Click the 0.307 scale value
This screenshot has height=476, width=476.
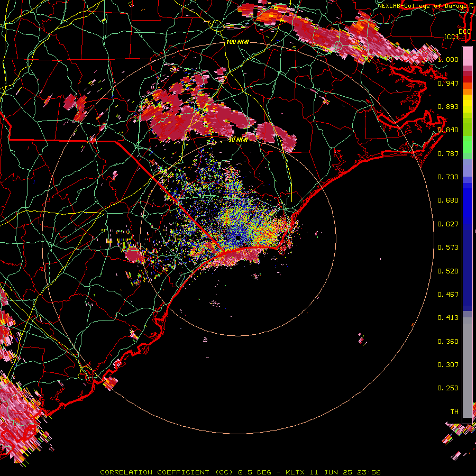pos(448,365)
